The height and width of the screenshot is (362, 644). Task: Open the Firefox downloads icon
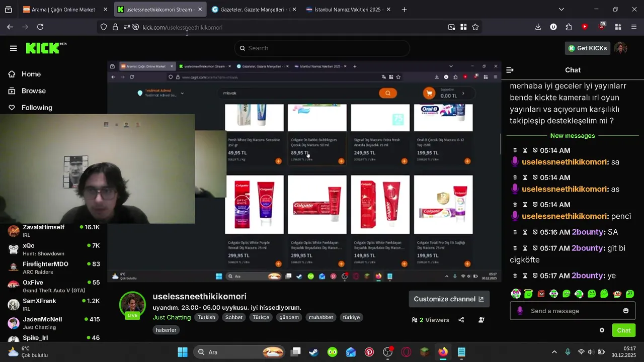(x=538, y=27)
